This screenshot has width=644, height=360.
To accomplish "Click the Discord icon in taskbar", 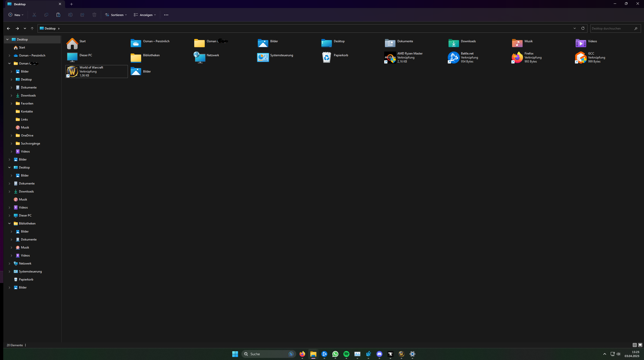I will pyautogui.click(x=379, y=354).
